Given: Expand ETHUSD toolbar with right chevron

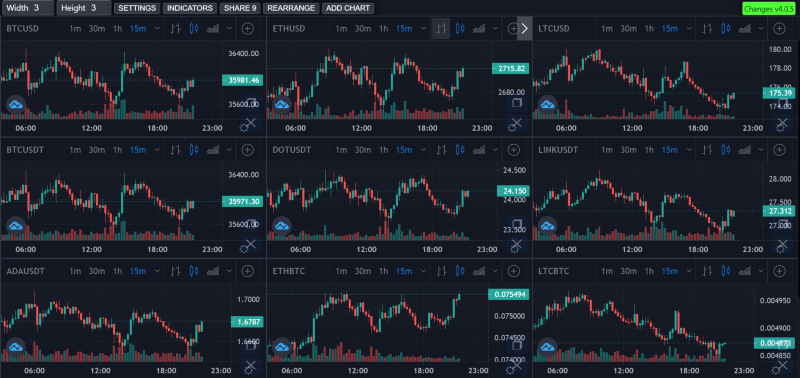Looking at the screenshot, I should (524, 29).
